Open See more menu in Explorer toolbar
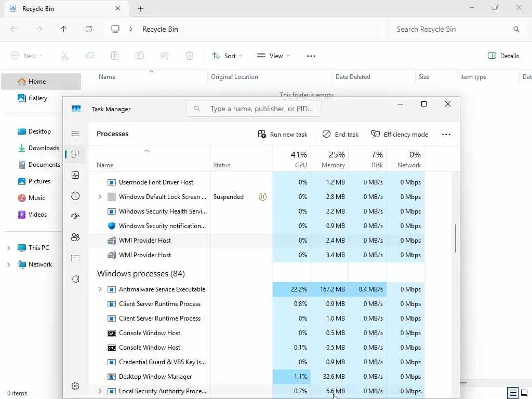 pos(311,56)
